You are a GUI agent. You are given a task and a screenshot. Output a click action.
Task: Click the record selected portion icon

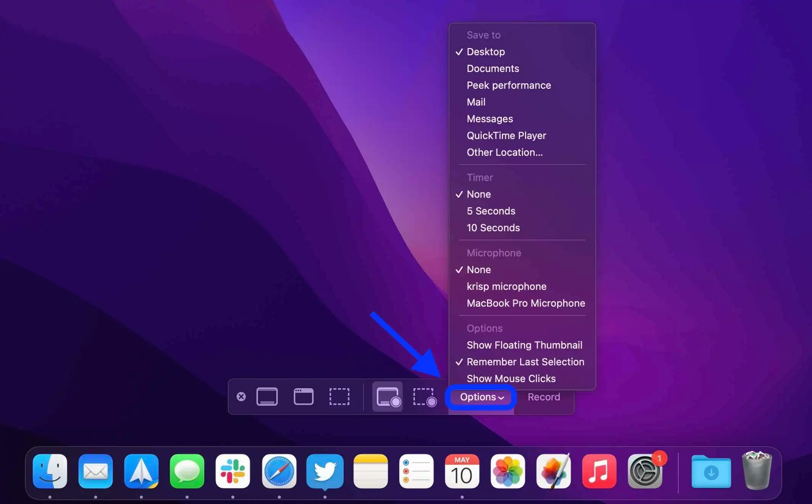tap(424, 397)
